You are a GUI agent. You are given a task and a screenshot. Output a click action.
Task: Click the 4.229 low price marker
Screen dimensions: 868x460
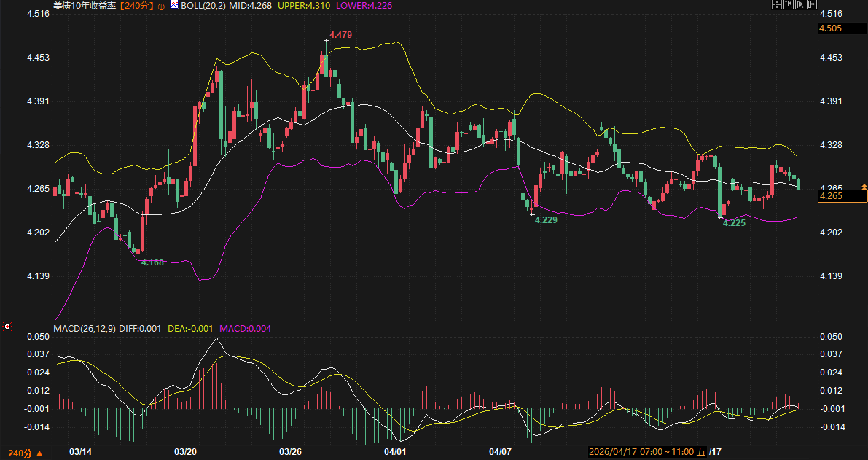[546, 219]
